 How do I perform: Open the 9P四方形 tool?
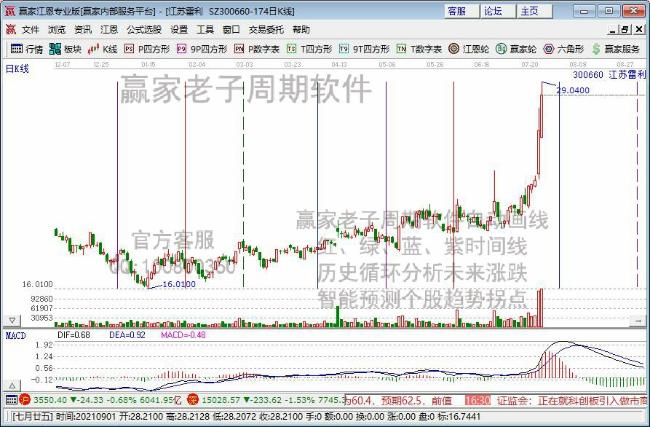pyautogui.click(x=202, y=49)
